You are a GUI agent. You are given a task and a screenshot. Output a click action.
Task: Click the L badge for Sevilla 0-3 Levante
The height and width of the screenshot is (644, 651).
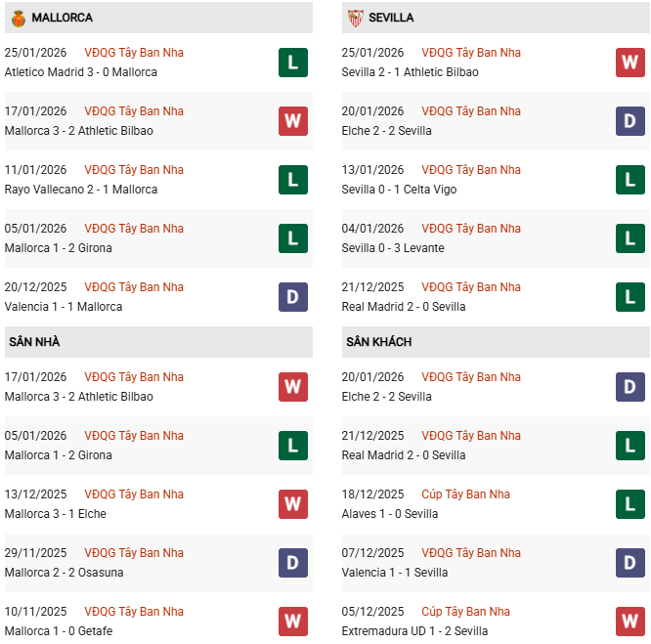(630, 238)
